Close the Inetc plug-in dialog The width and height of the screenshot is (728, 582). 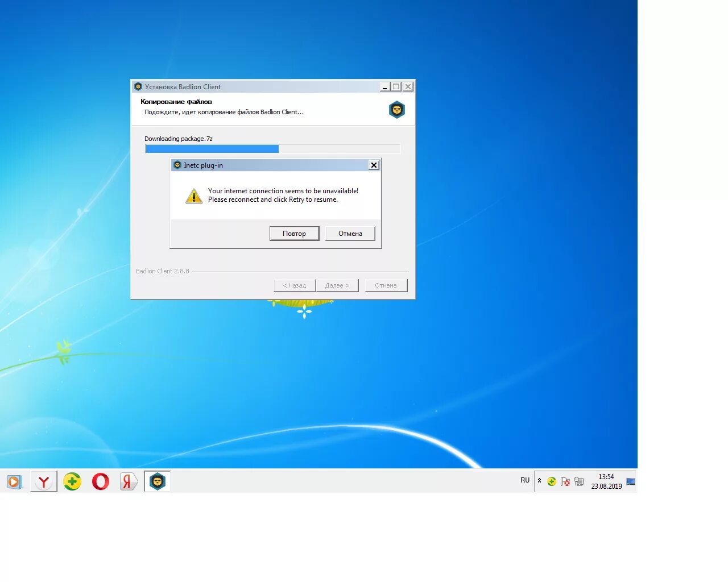click(374, 165)
